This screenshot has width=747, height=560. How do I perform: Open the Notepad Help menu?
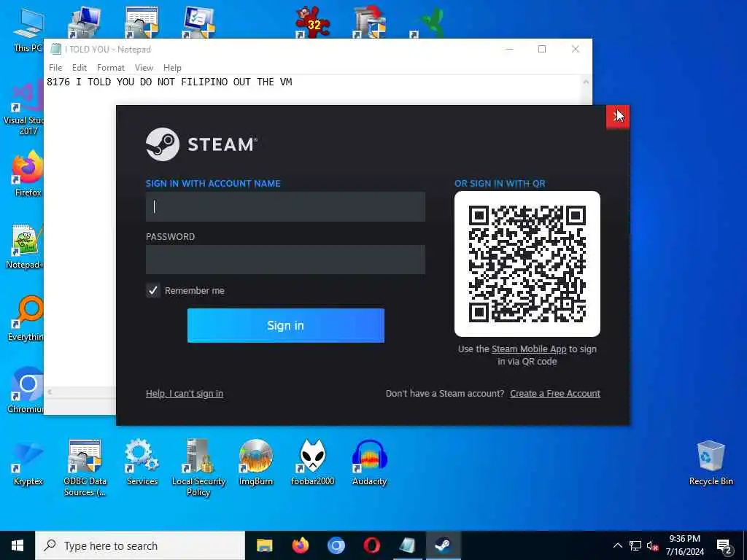[172, 68]
